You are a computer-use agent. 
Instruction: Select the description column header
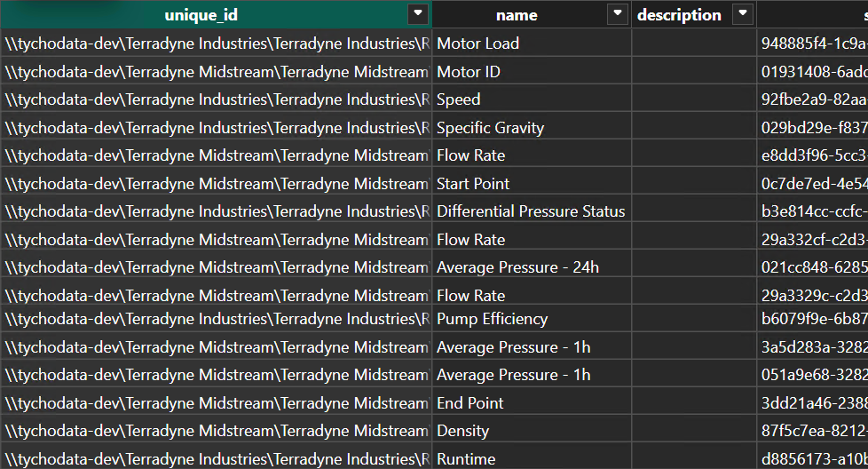[x=694, y=14]
